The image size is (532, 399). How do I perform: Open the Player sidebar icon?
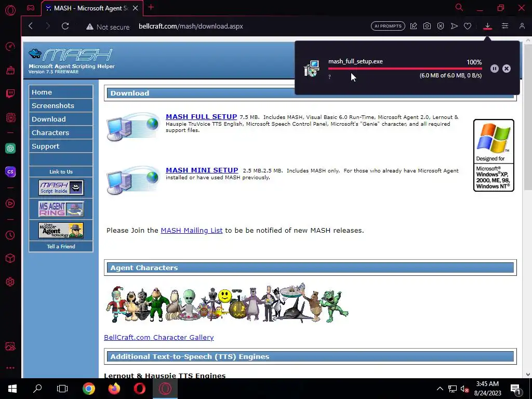[10, 203]
